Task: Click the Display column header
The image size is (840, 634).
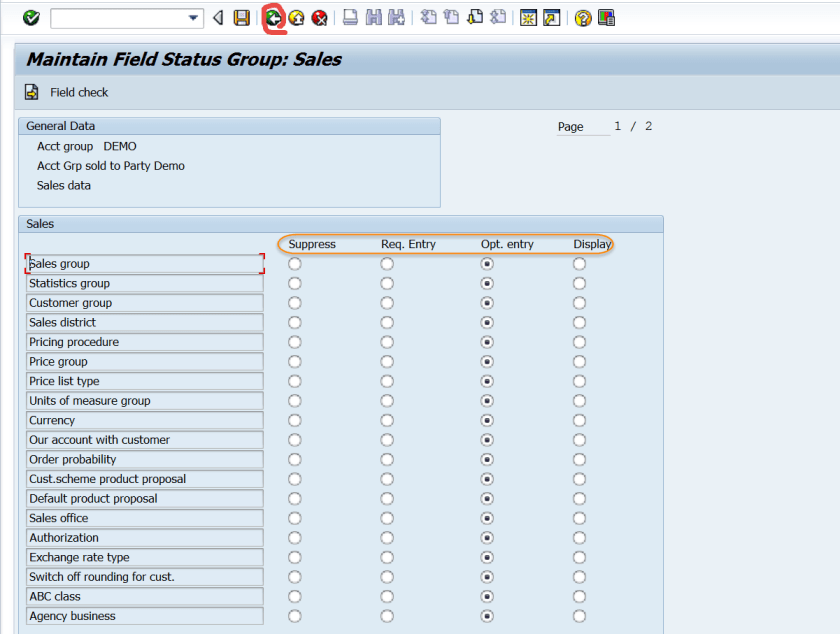Action: tap(592, 244)
